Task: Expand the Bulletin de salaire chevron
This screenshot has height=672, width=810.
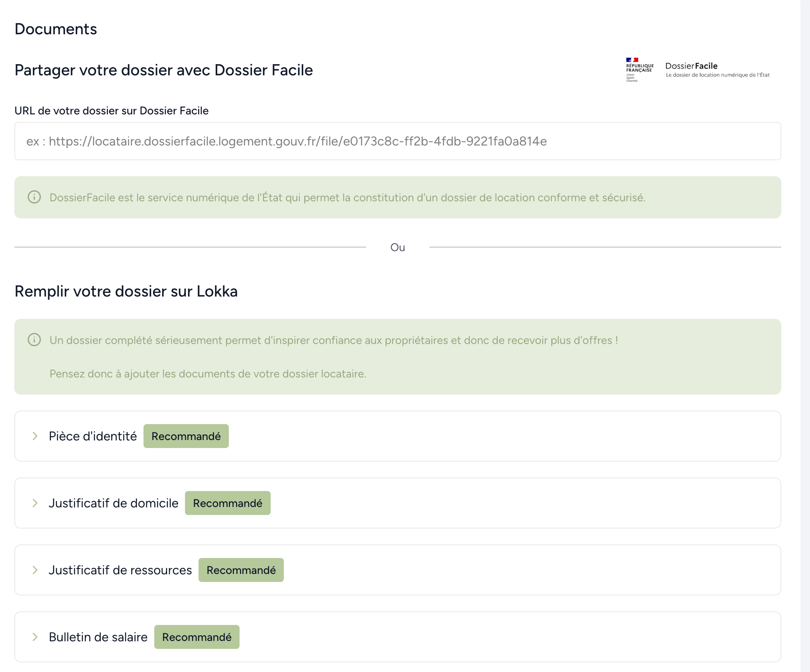Action: click(x=35, y=637)
